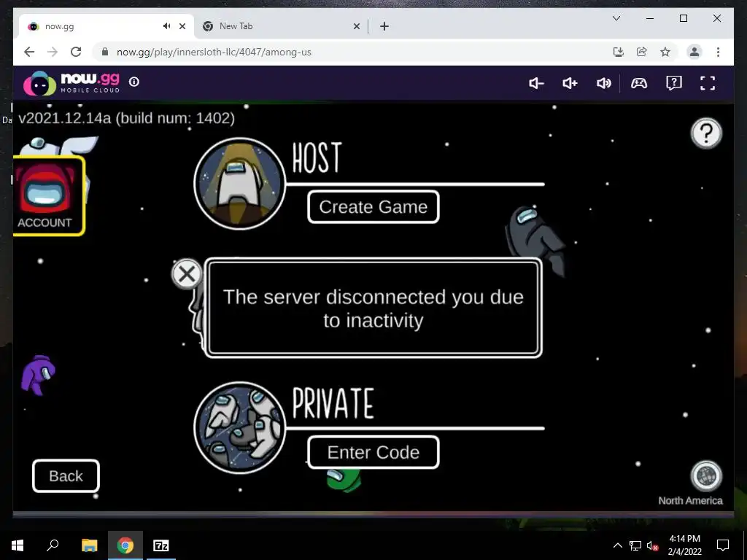Open the notification center
Screen dimensions: 747x560
click(723, 545)
